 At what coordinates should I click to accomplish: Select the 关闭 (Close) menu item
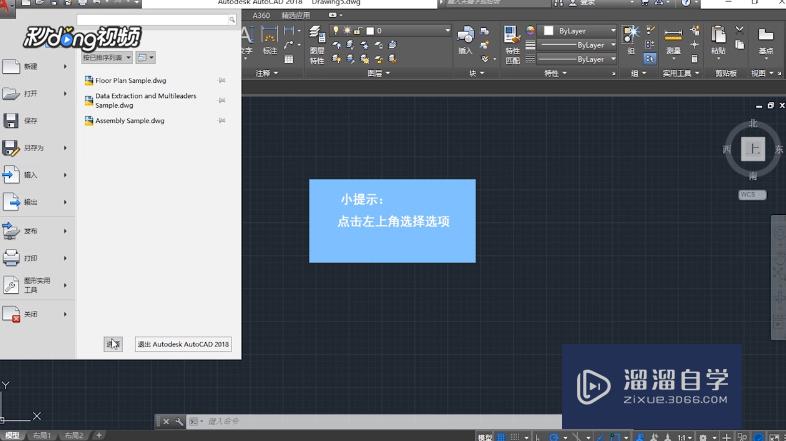pos(37,314)
